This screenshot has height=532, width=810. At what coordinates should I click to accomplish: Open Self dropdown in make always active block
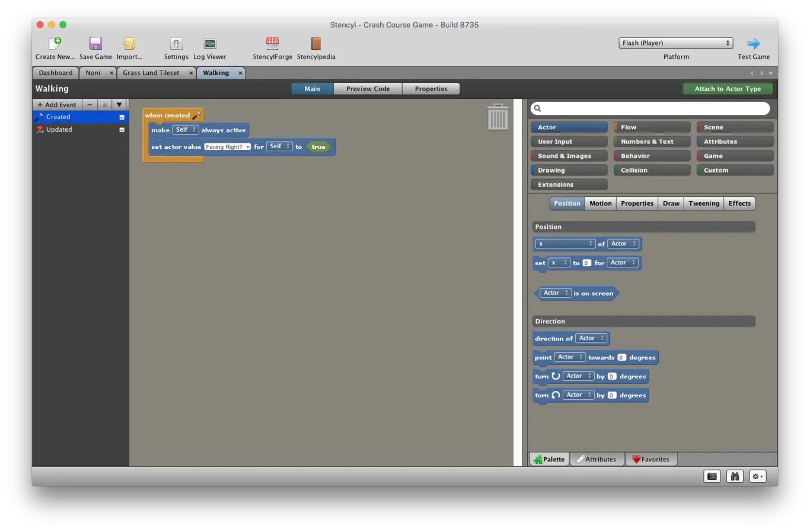point(186,130)
